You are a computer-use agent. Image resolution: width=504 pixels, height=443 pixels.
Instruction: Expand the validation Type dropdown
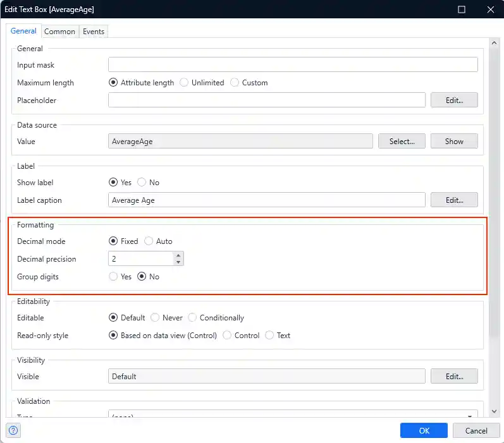pyautogui.click(x=470, y=416)
